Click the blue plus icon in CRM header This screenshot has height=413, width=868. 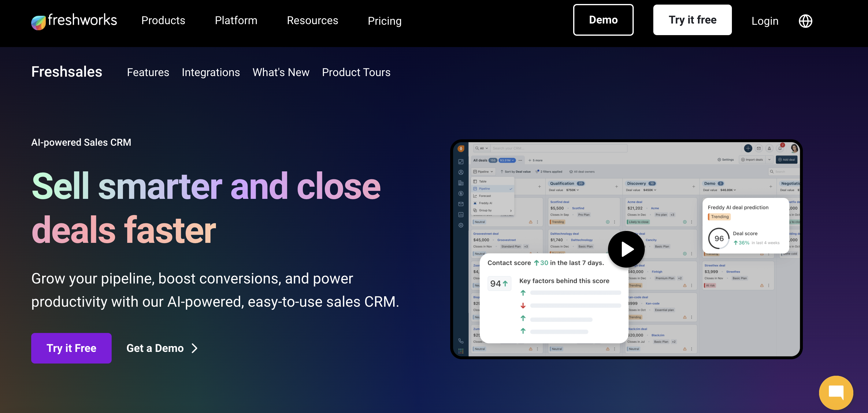pyautogui.click(x=748, y=148)
